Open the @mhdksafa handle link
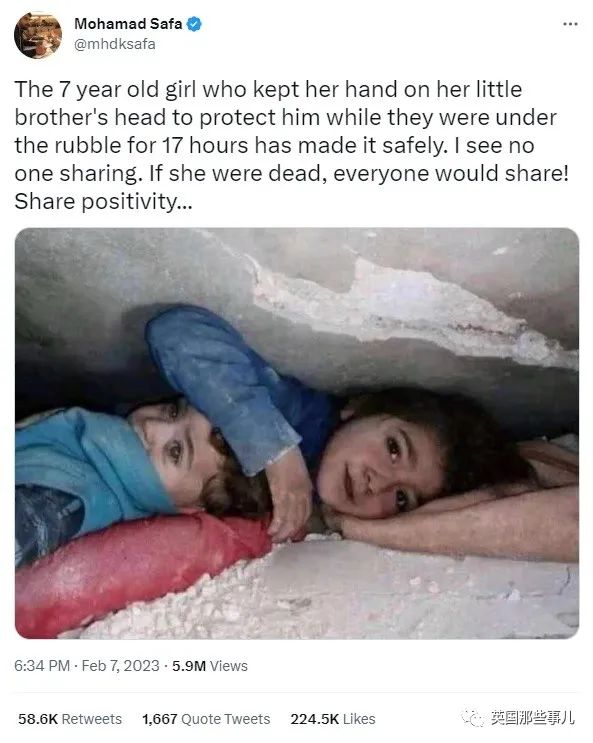 coord(114,44)
